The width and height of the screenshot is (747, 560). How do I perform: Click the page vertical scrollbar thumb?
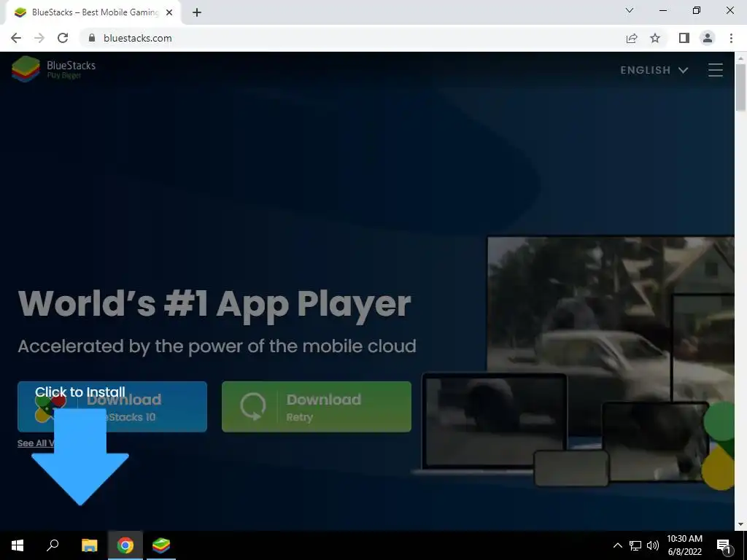[x=740, y=87]
